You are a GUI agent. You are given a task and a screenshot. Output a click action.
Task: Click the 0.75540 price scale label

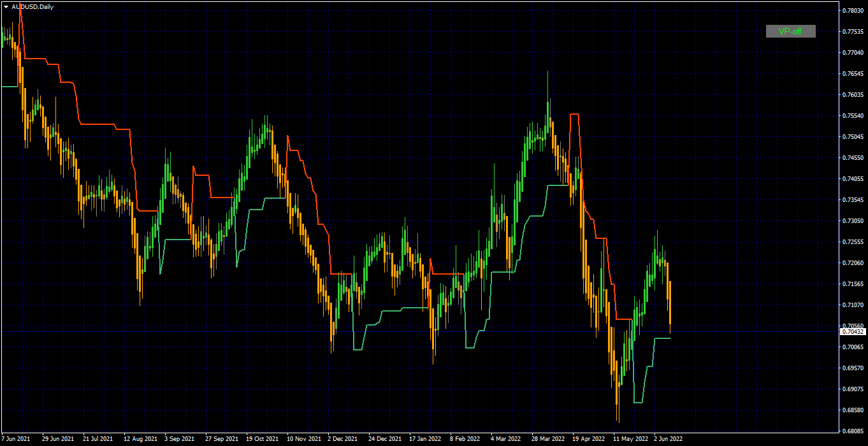(852, 116)
